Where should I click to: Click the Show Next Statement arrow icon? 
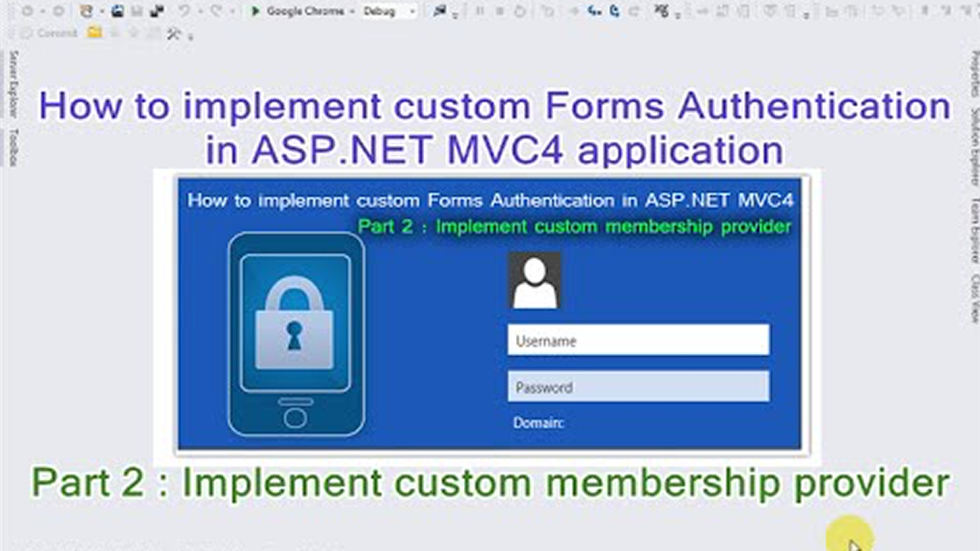pyautogui.click(x=574, y=11)
